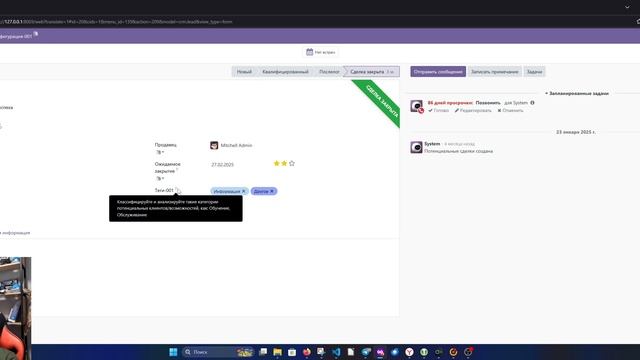Set priority to two stars
640x360 pixels.
[x=284, y=163]
